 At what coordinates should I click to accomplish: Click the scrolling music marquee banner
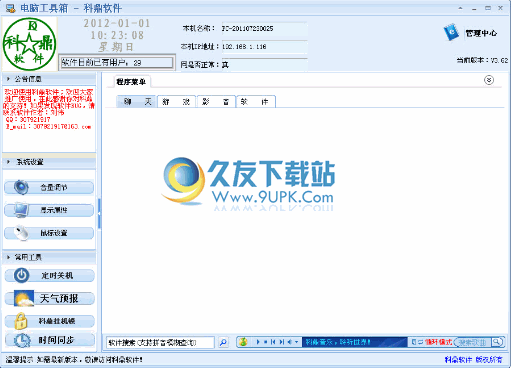tap(354, 342)
